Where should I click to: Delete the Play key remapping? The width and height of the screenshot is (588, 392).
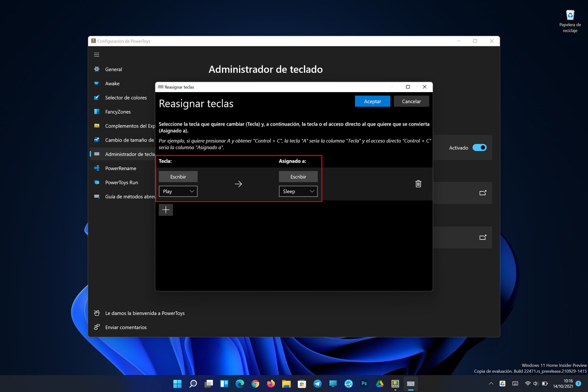point(418,183)
